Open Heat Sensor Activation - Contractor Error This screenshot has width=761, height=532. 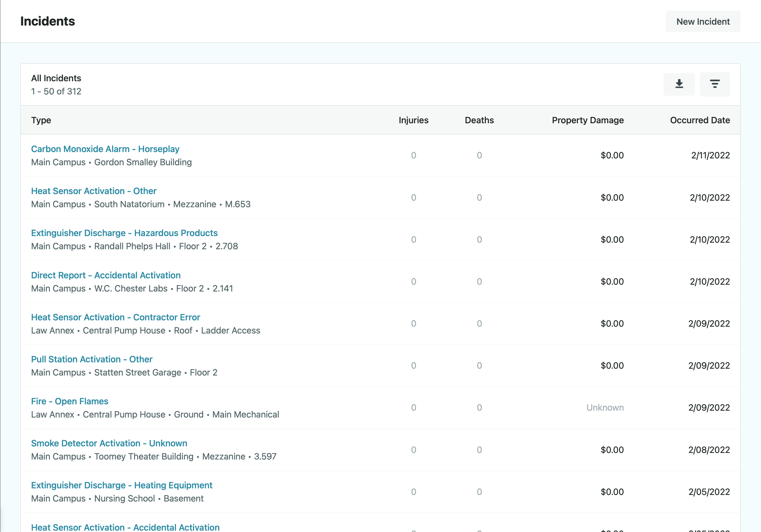[x=115, y=318]
